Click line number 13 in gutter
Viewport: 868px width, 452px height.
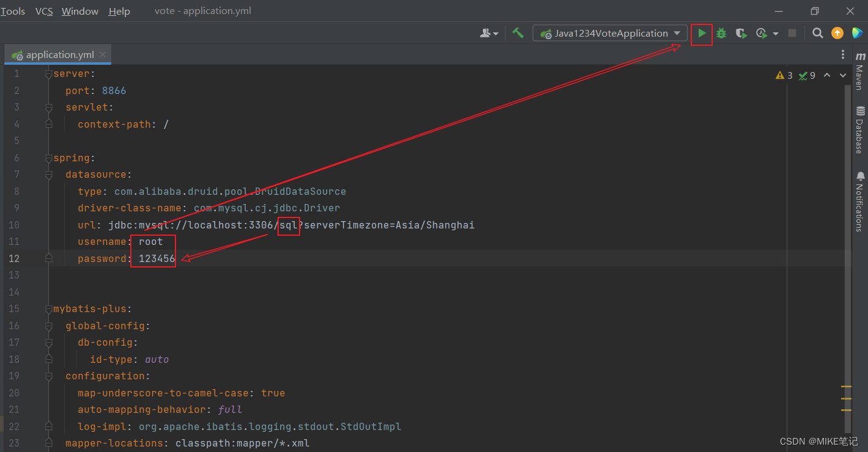click(x=13, y=275)
